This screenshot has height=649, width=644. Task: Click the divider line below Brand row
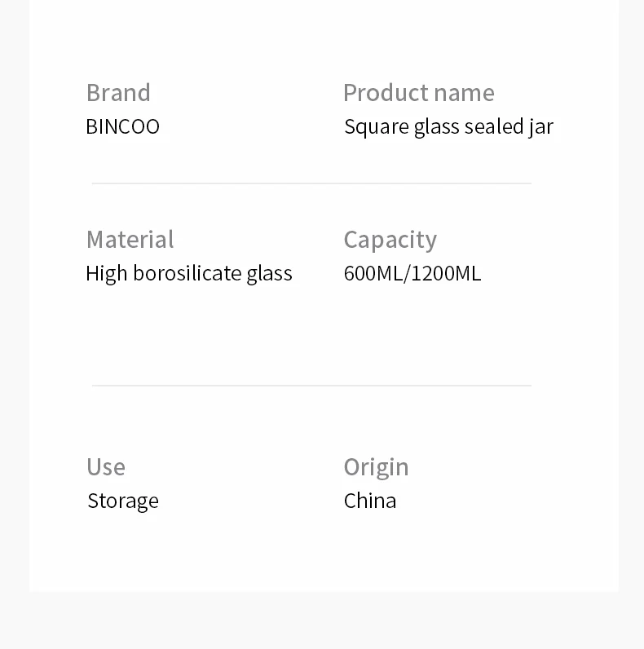pyautogui.click(x=311, y=183)
